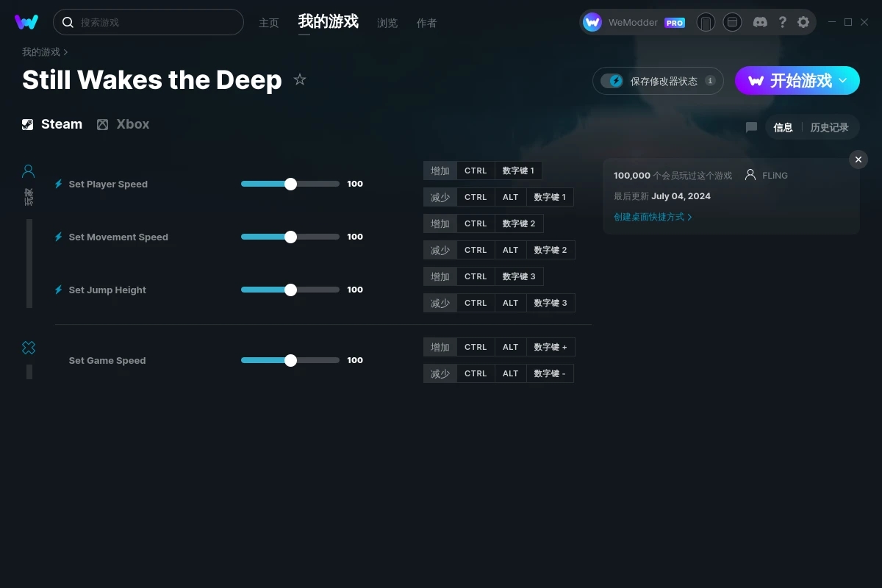Image resolution: width=882 pixels, height=588 pixels.
Task: Click the Xbox platform icon
Action: [x=102, y=124]
